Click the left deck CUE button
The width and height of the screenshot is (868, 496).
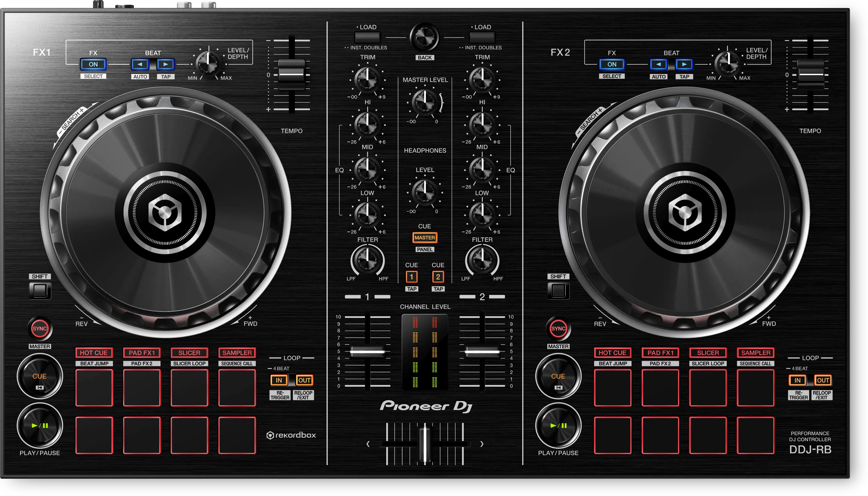pos(40,376)
